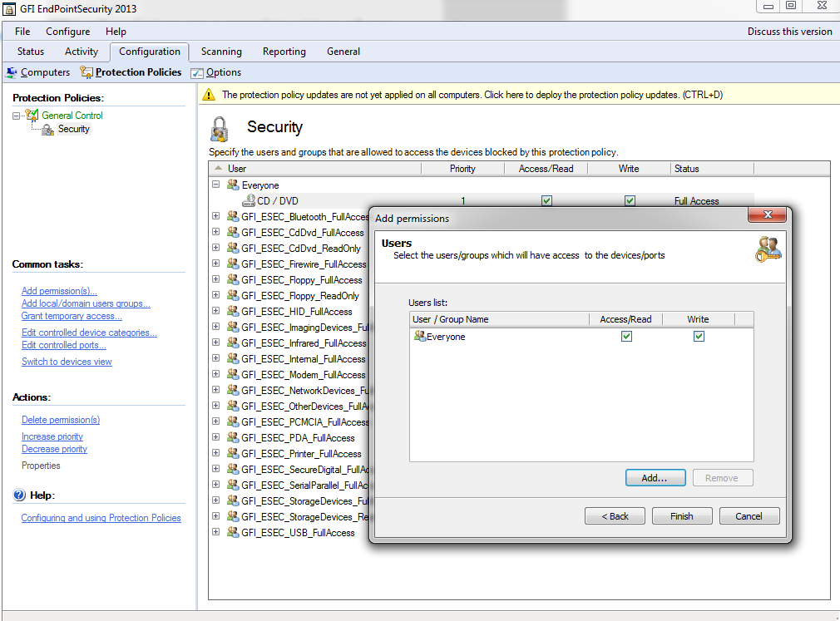Click the GFI_ESEC_PCMCIA_FullAccess group icon

(x=233, y=421)
